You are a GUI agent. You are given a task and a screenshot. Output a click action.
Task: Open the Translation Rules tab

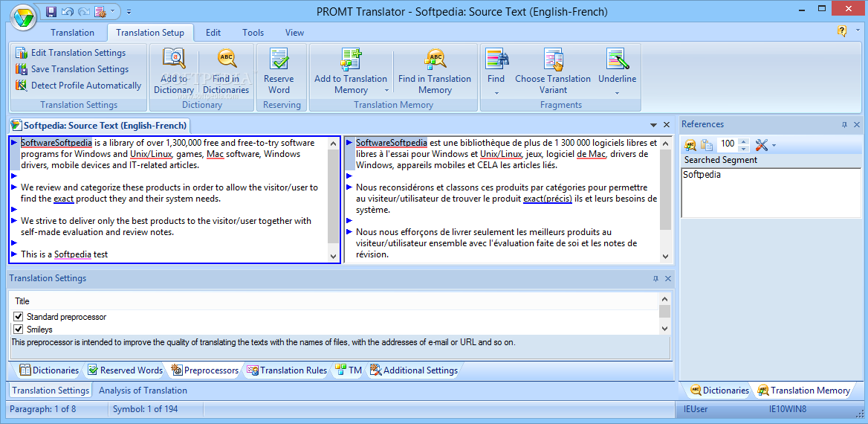[x=287, y=370]
